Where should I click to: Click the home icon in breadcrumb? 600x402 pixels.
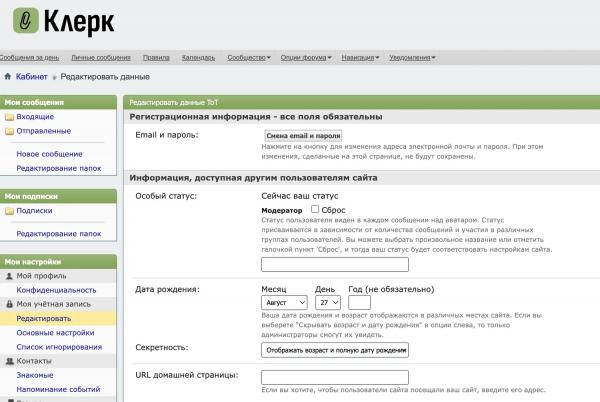point(8,76)
